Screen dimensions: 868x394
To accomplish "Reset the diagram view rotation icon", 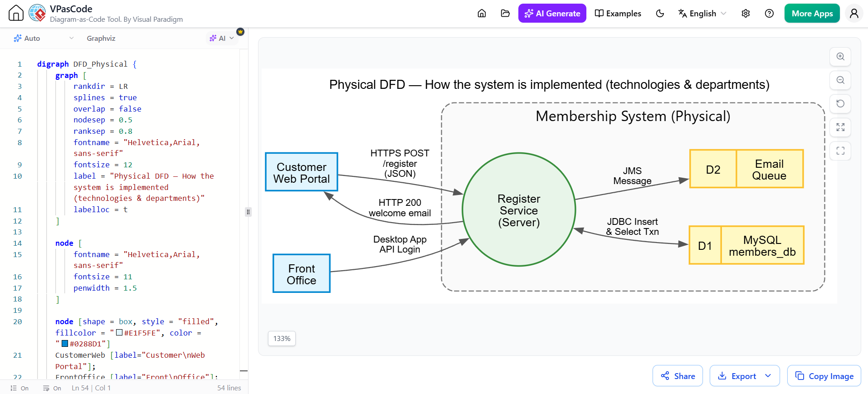I will coord(840,104).
